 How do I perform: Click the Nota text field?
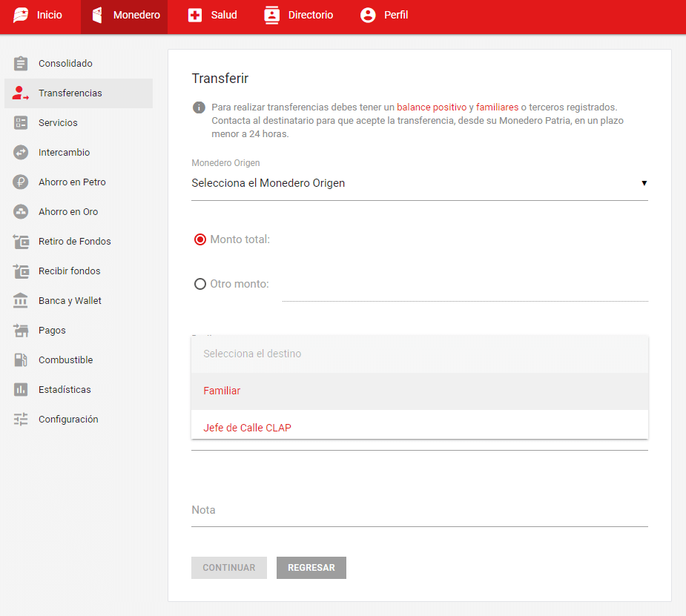tap(419, 511)
